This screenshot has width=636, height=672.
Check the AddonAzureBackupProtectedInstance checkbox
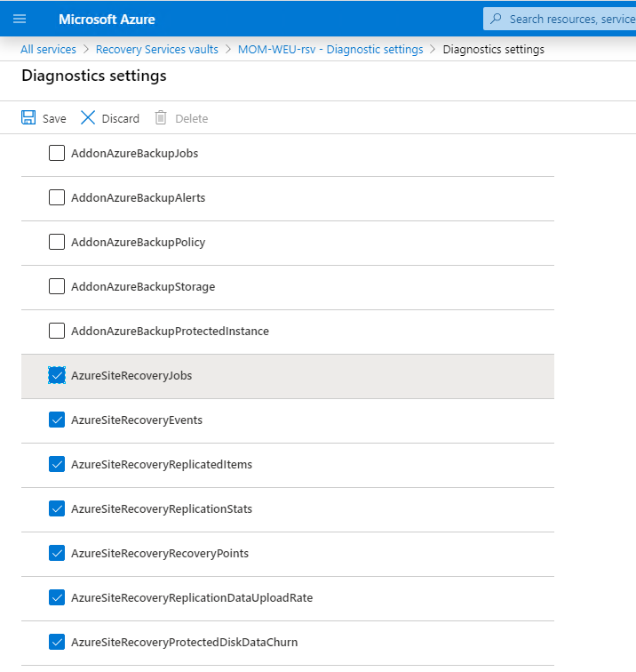pos(57,331)
